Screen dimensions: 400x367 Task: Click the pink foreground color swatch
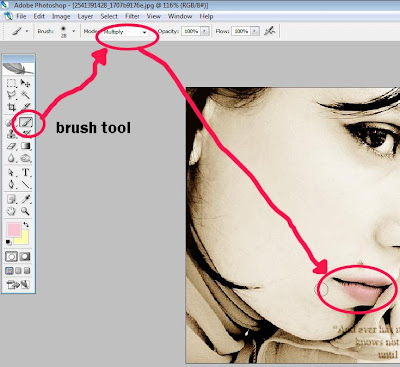coord(14,229)
